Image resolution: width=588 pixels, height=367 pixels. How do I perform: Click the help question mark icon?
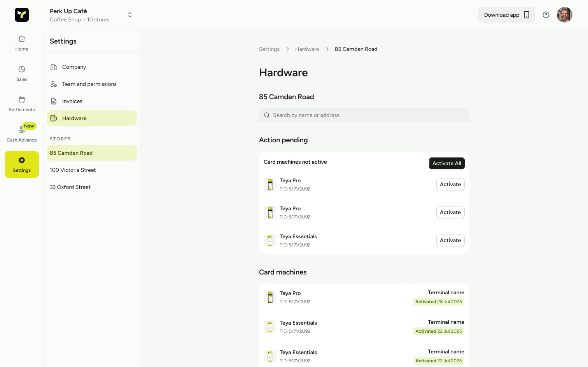(x=546, y=15)
